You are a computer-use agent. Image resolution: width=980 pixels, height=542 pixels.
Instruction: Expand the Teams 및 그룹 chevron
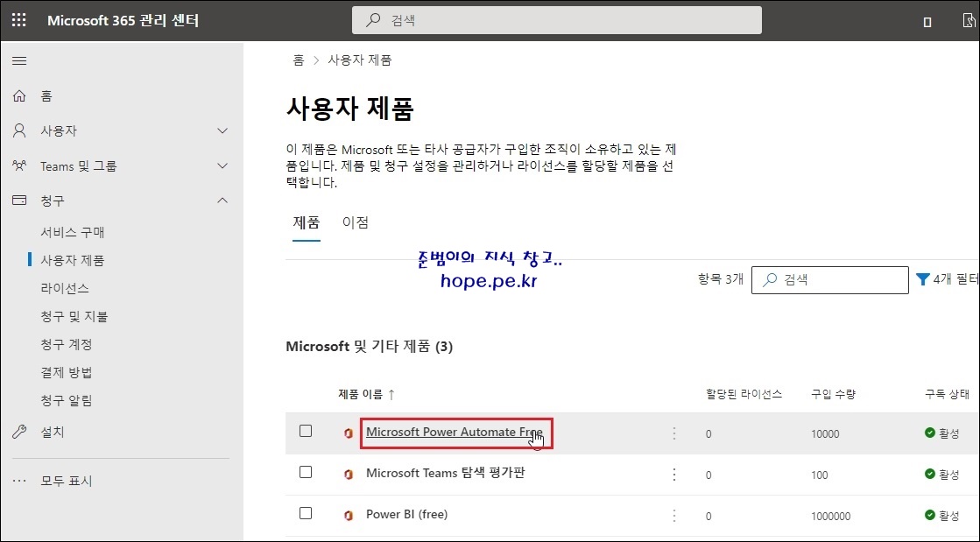coord(222,165)
